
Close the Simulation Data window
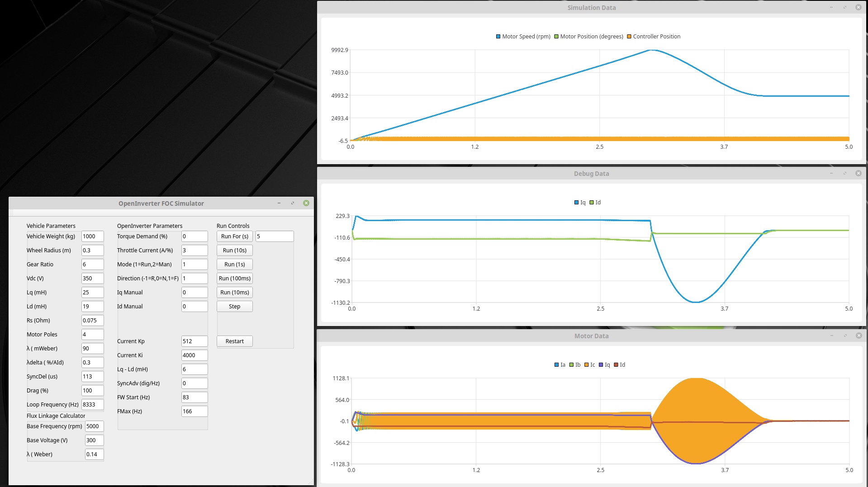click(x=858, y=8)
